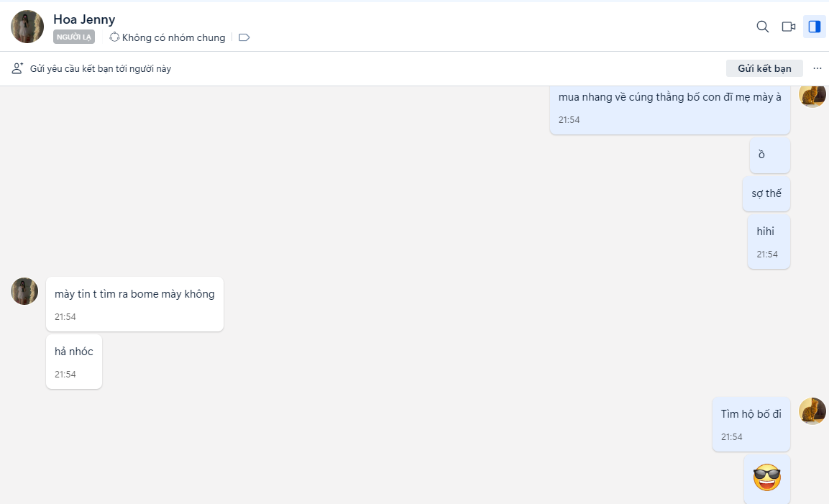Click the Hoa Jenny contact name
Image resolution: width=829 pixels, height=504 pixels.
click(84, 19)
